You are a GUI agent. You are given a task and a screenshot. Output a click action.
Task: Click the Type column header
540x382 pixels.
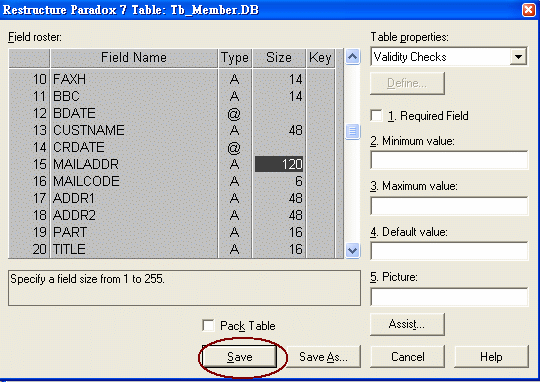tap(235, 58)
